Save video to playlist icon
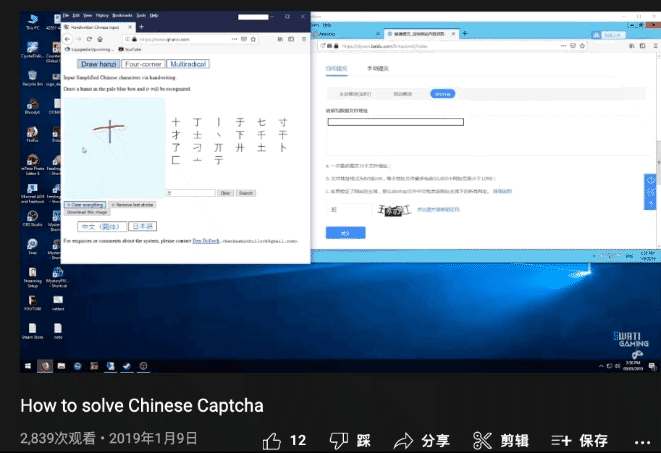The width and height of the screenshot is (661, 453). click(x=561, y=440)
